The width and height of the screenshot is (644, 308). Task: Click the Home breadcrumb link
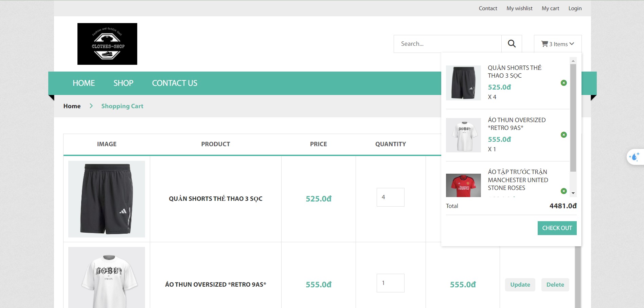click(x=72, y=106)
